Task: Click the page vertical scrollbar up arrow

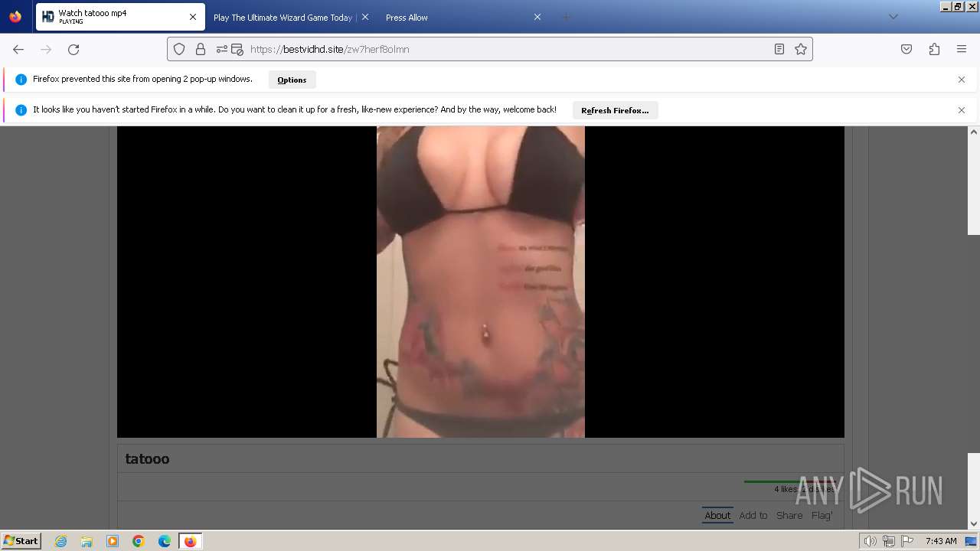Action: coord(974,132)
